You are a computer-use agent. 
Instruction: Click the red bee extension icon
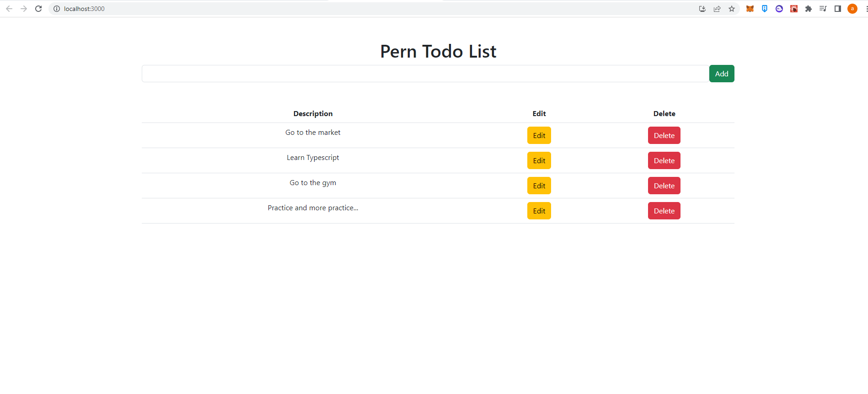click(x=794, y=9)
